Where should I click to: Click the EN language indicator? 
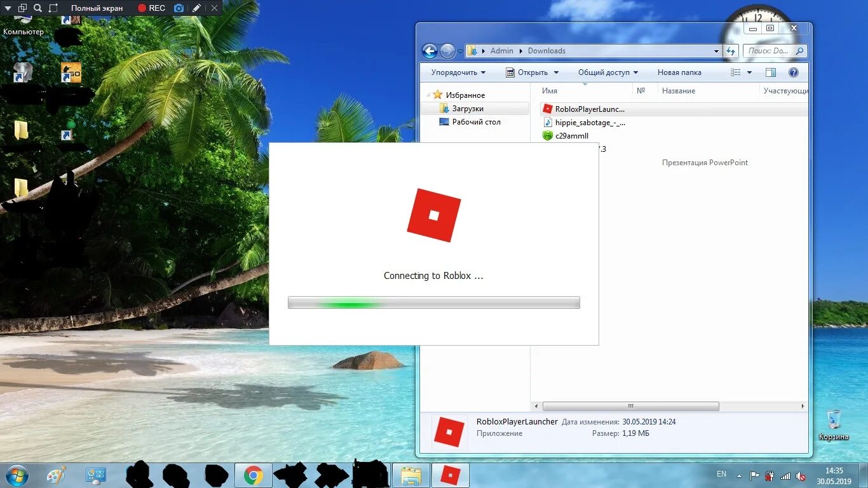click(721, 474)
